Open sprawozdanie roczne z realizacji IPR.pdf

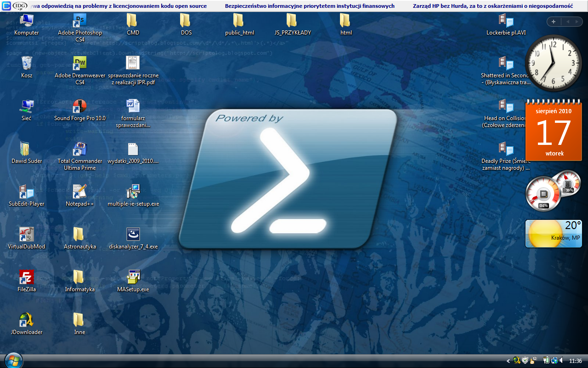(133, 70)
